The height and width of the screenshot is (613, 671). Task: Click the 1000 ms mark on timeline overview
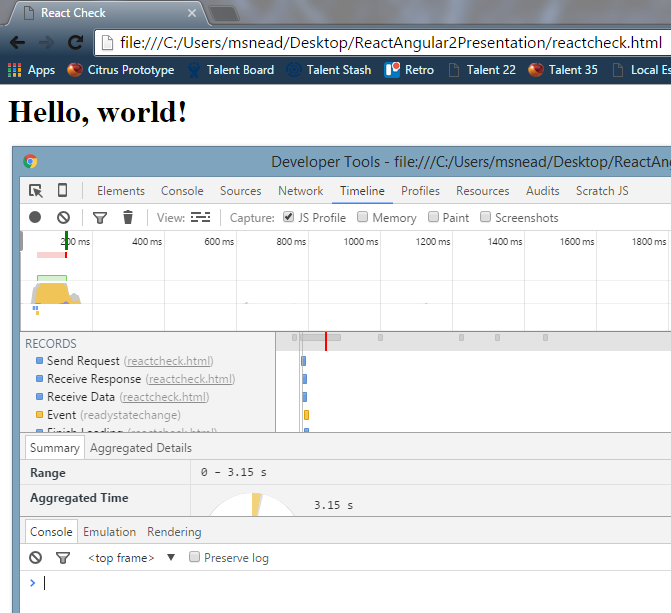click(361, 241)
